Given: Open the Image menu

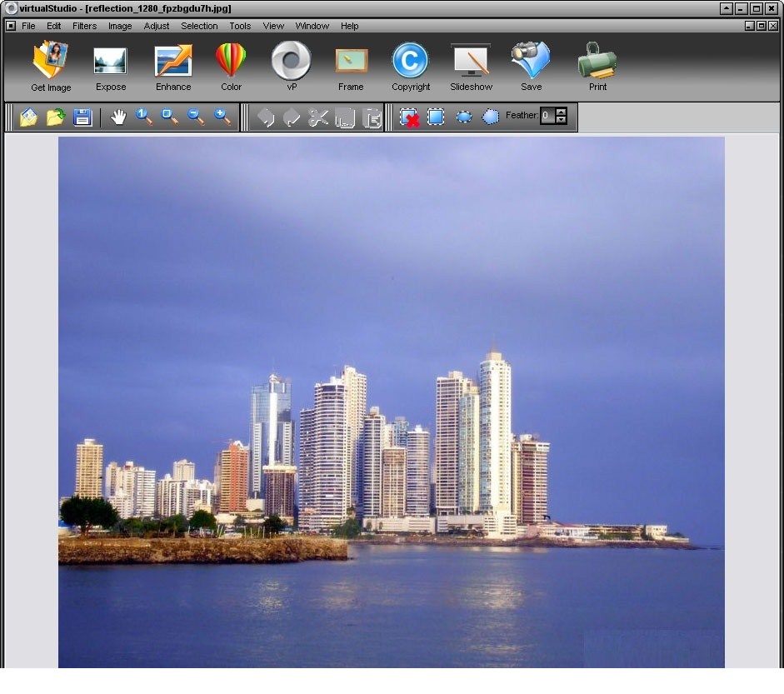Looking at the screenshot, I should [x=120, y=26].
